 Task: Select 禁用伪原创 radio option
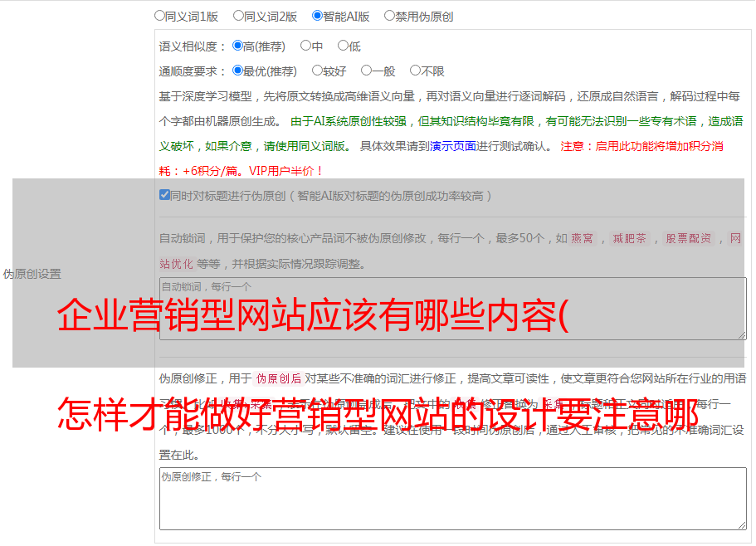389,16
